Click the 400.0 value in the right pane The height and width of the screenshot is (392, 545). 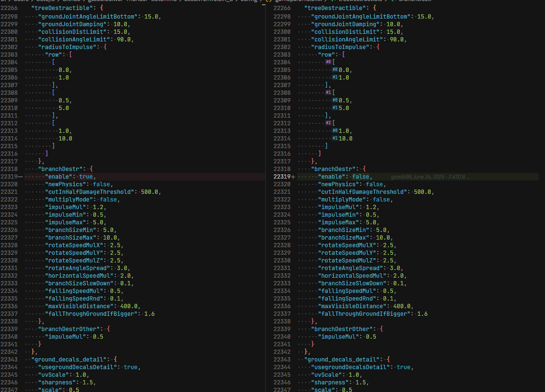(x=402, y=307)
